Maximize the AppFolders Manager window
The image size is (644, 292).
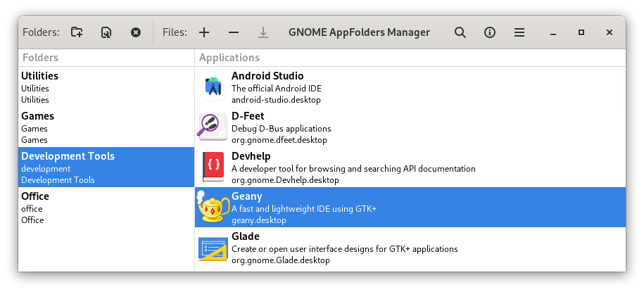[x=581, y=32]
